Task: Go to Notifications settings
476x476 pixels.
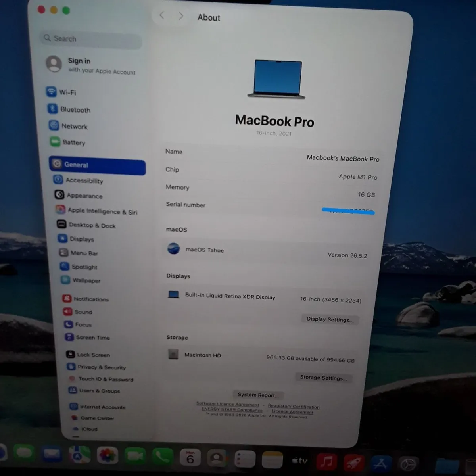Action: 86,299
